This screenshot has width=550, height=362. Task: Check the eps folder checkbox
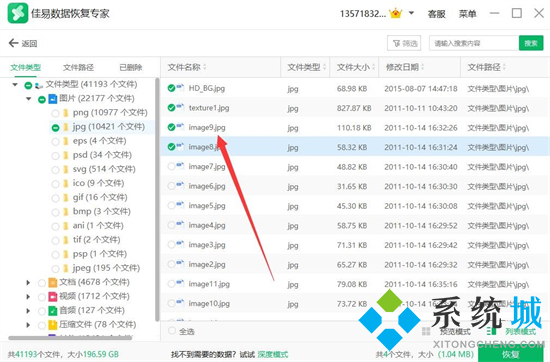(x=55, y=142)
